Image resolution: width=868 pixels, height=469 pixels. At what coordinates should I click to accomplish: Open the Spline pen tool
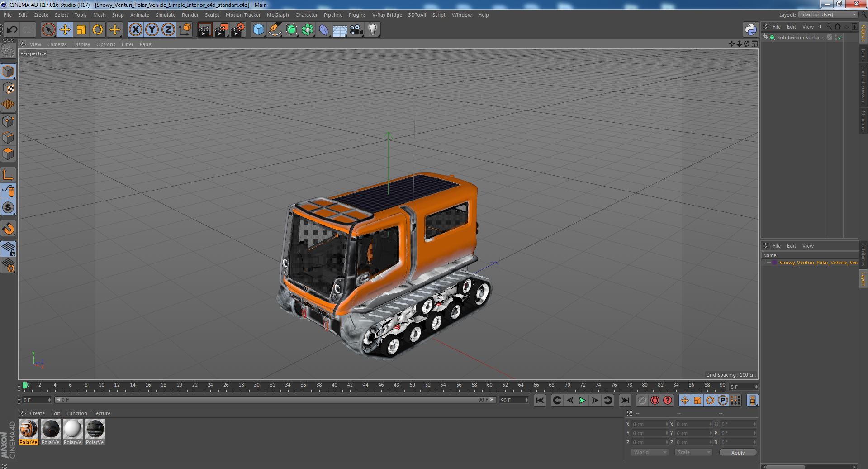pyautogui.click(x=275, y=30)
